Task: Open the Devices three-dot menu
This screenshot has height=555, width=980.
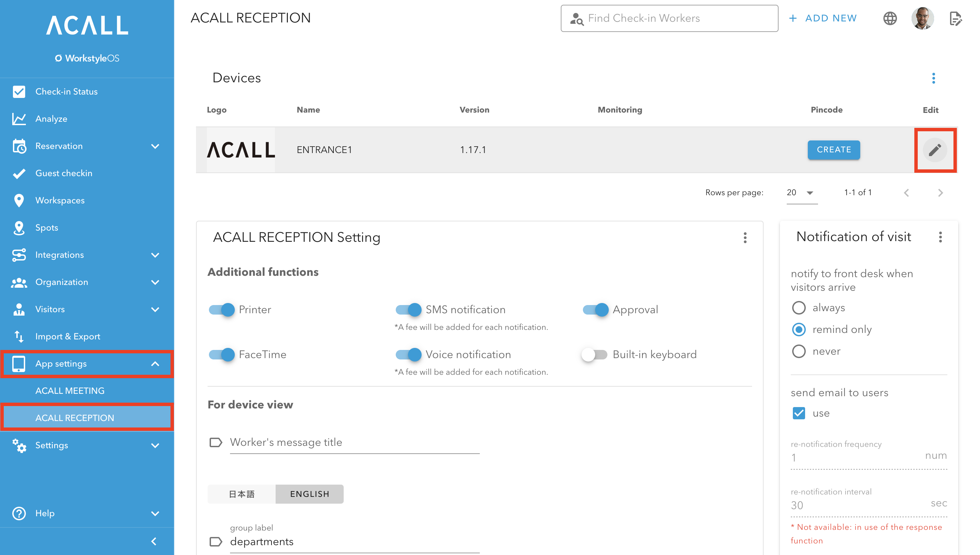Action: pyautogui.click(x=933, y=78)
